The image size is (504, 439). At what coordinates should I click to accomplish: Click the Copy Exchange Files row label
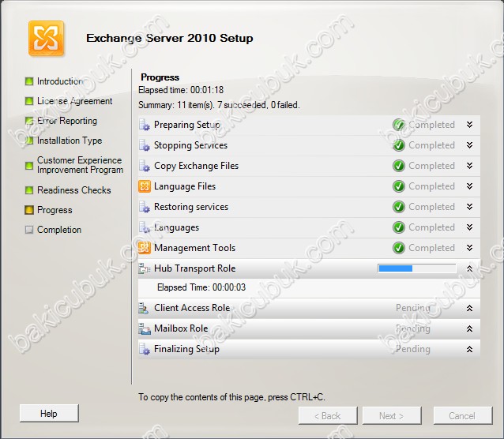click(x=197, y=166)
